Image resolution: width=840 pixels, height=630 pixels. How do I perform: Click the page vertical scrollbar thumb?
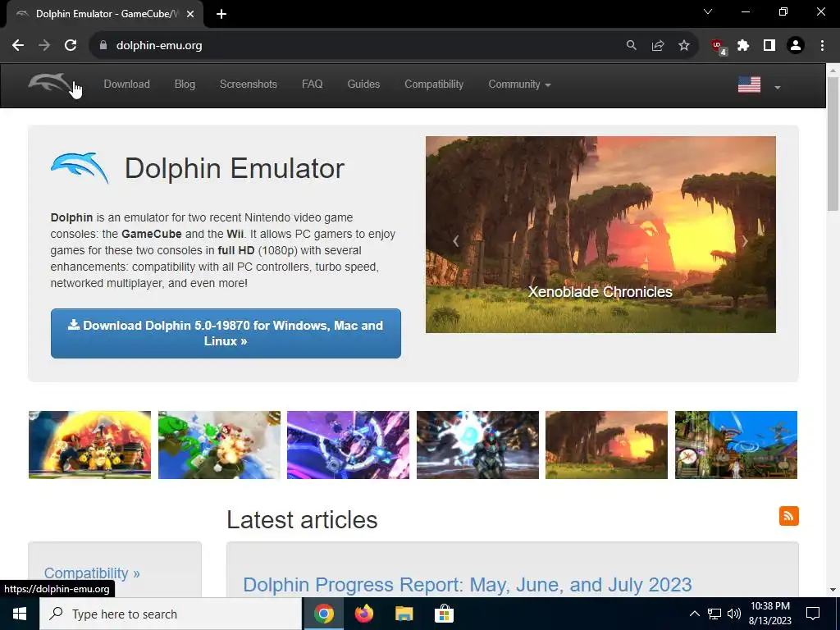[x=833, y=144]
